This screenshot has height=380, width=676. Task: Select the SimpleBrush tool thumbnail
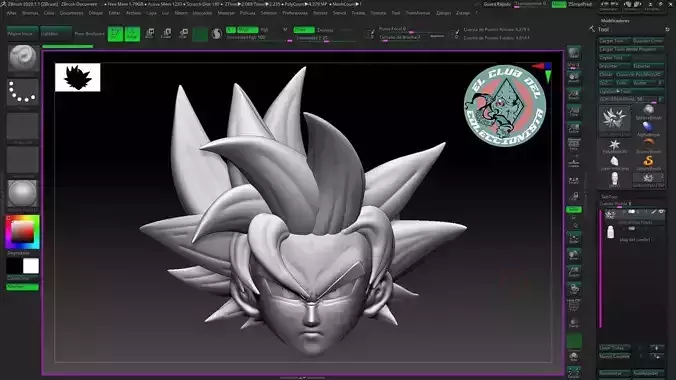click(648, 161)
